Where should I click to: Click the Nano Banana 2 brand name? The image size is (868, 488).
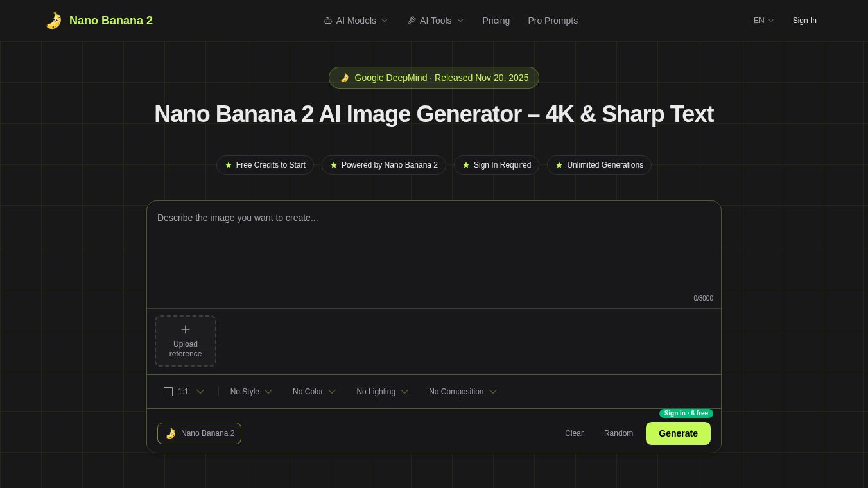coord(111,21)
